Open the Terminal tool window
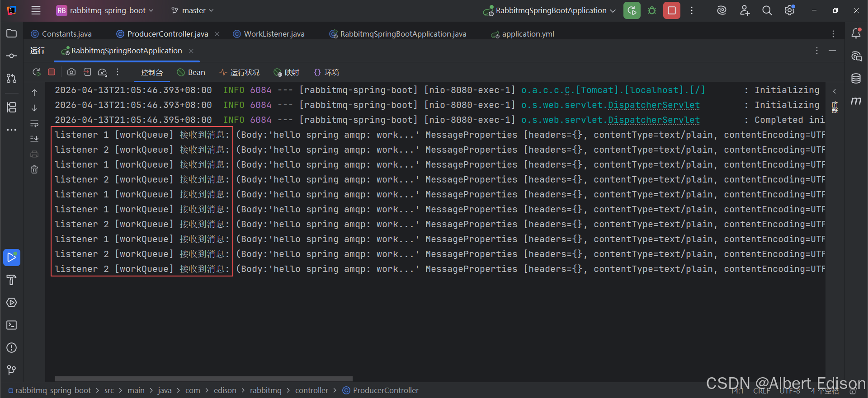 [12, 325]
